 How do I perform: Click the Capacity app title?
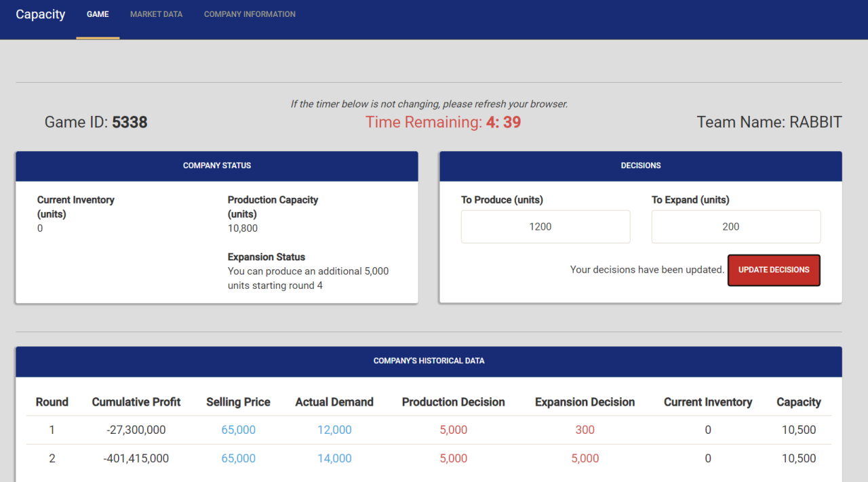click(41, 14)
